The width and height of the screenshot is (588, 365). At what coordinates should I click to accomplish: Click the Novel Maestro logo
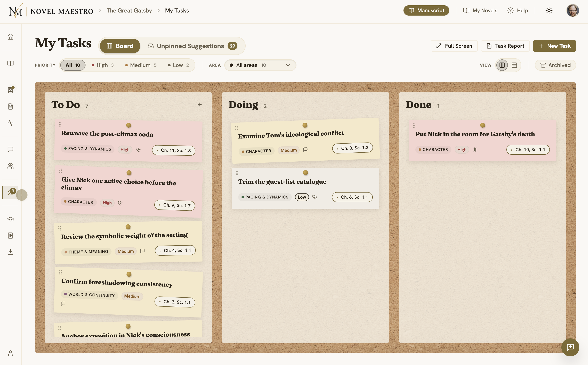click(51, 11)
